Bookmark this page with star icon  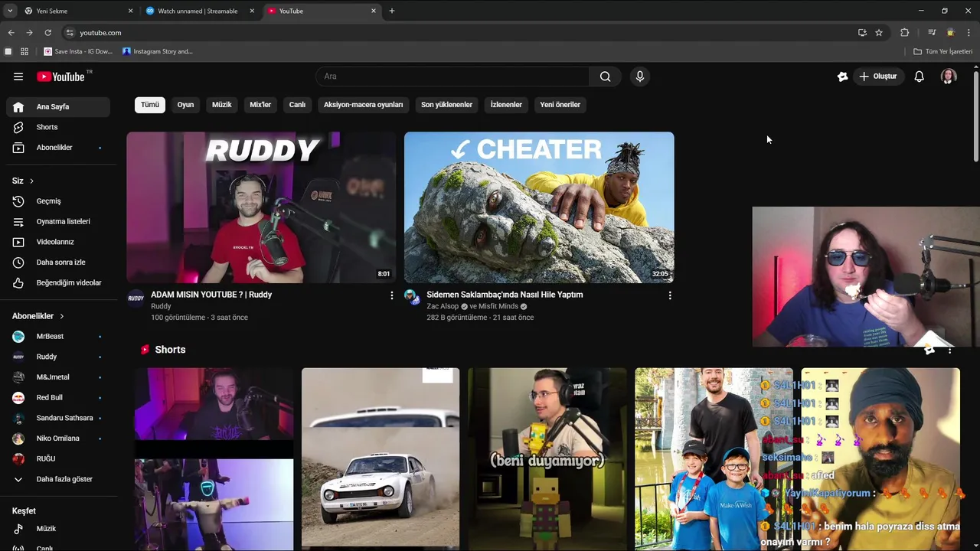pos(879,33)
